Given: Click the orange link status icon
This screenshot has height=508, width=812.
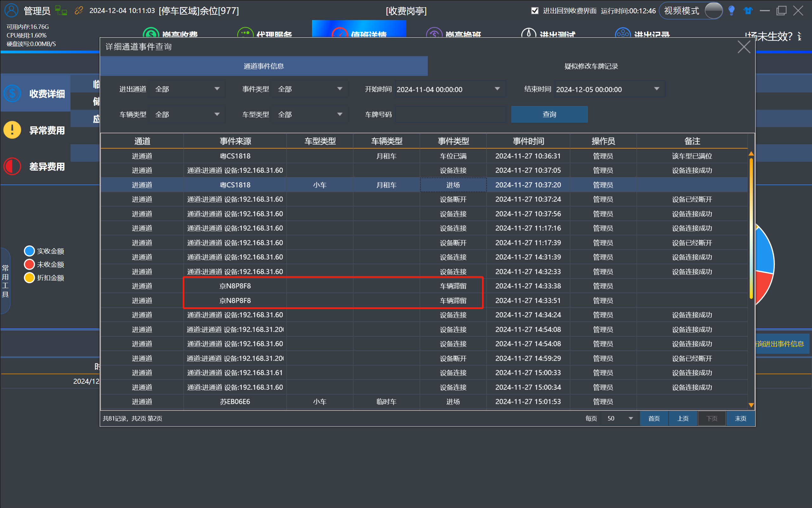Looking at the screenshot, I should [x=78, y=10].
